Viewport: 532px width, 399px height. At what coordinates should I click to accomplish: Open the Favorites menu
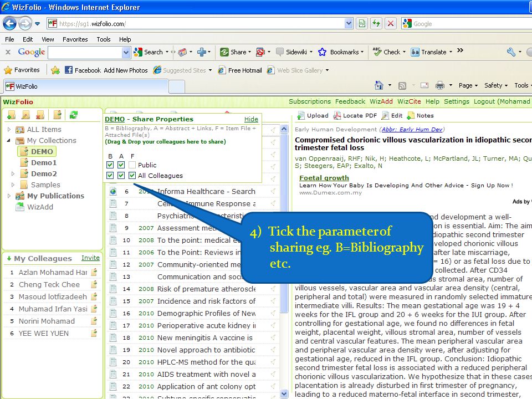(x=75, y=39)
